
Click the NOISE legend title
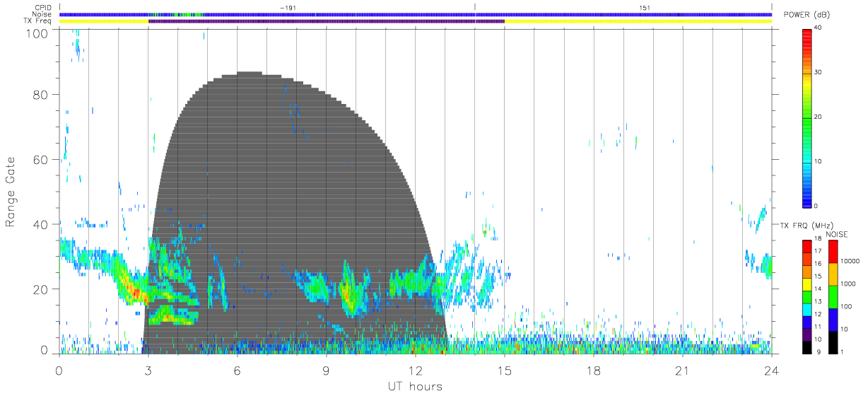click(x=835, y=234)
